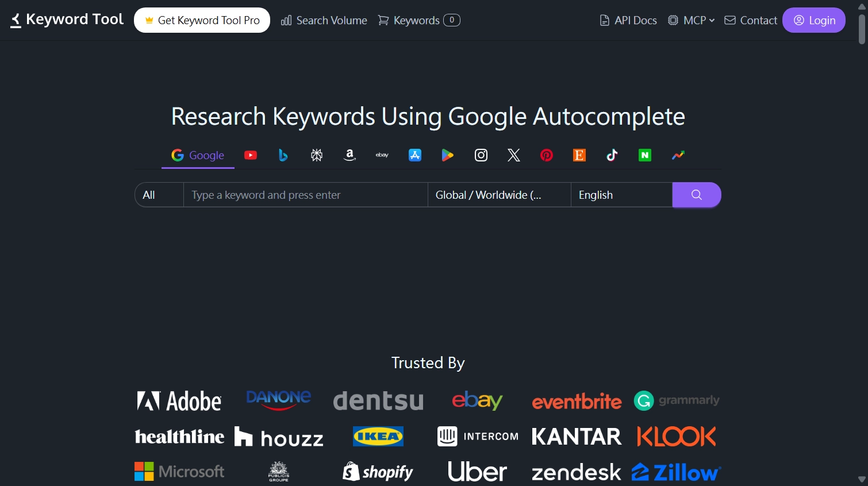
Task: Expand the MCP menu
Action: click(x=692, y=20)
